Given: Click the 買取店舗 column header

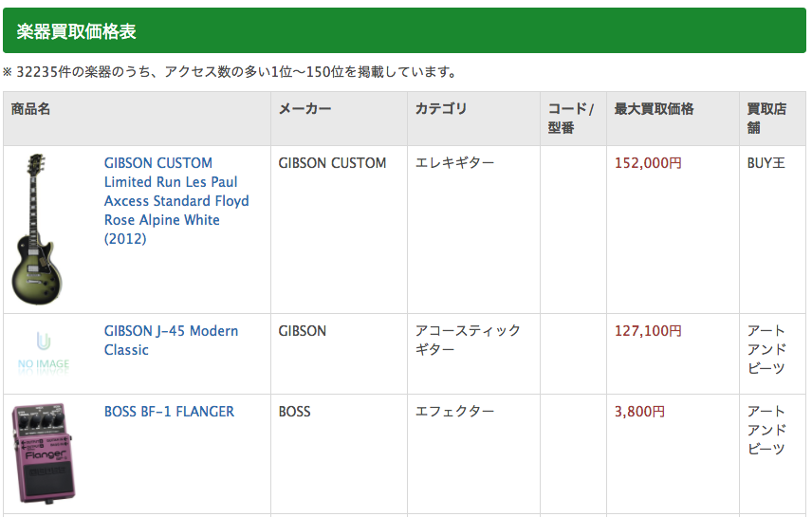Looking at the screenshot, I should [x=766, y=118].
